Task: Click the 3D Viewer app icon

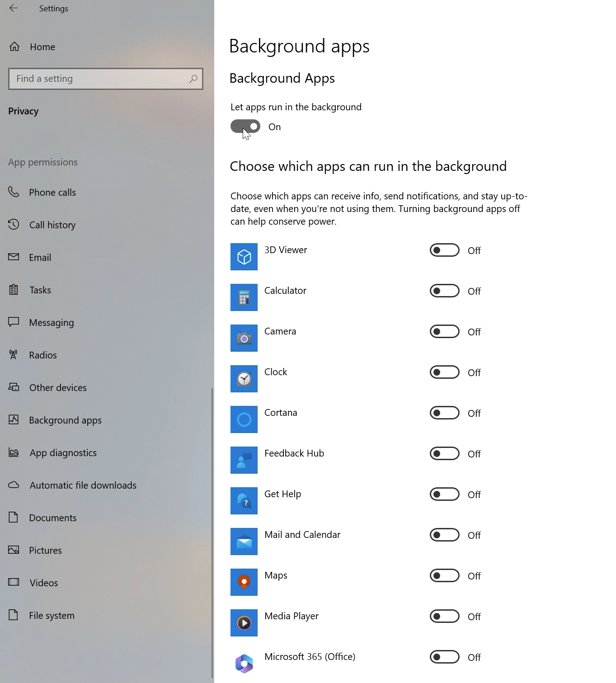Action: pyautogui.click(x=244, y=257)
